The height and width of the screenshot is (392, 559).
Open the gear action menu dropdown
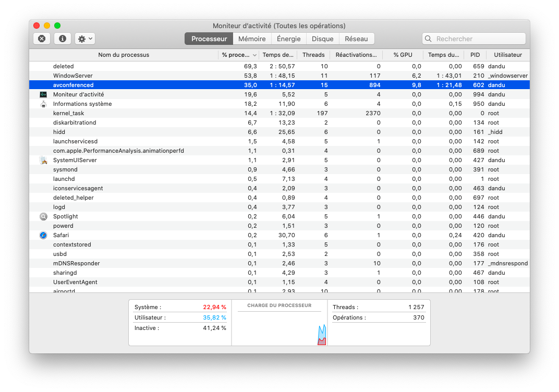[85, 39]
